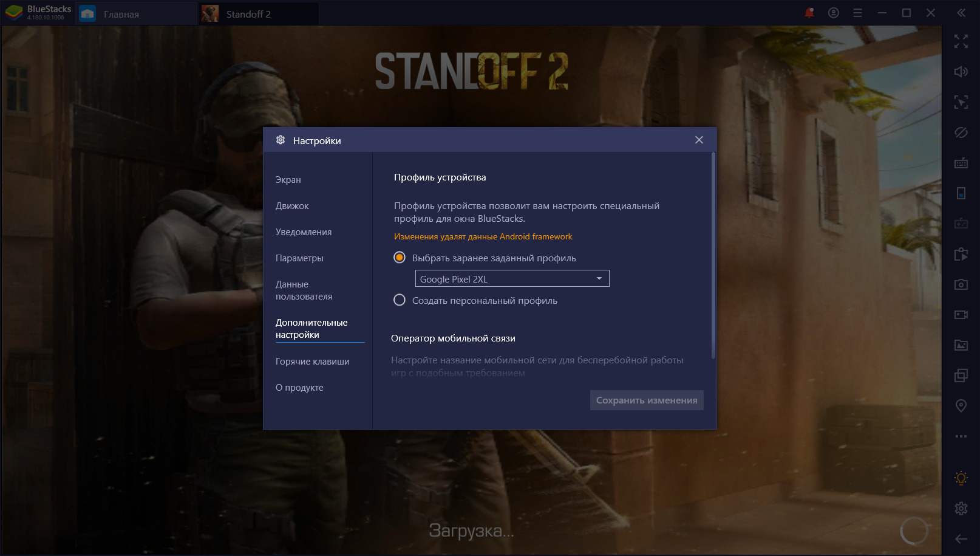Maximize the BlueStacks window
Image resolution: width=980 pixels, height=556 pixels.
907,13
